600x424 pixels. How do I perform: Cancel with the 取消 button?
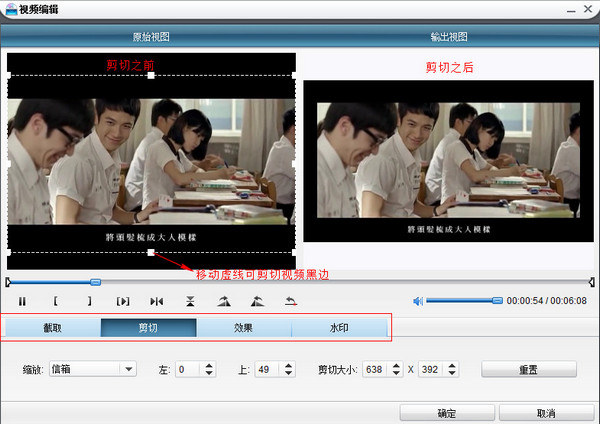click(546, 413)
